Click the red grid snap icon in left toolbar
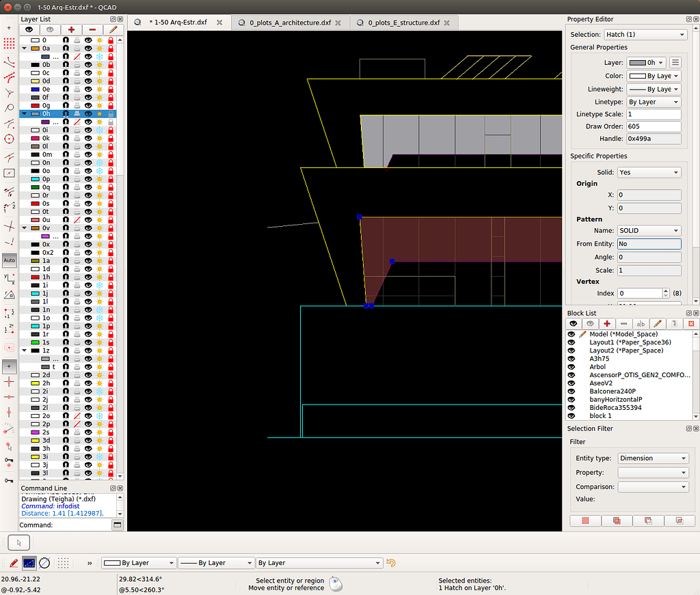Screen dimensions: 700x595 (9, 43)
